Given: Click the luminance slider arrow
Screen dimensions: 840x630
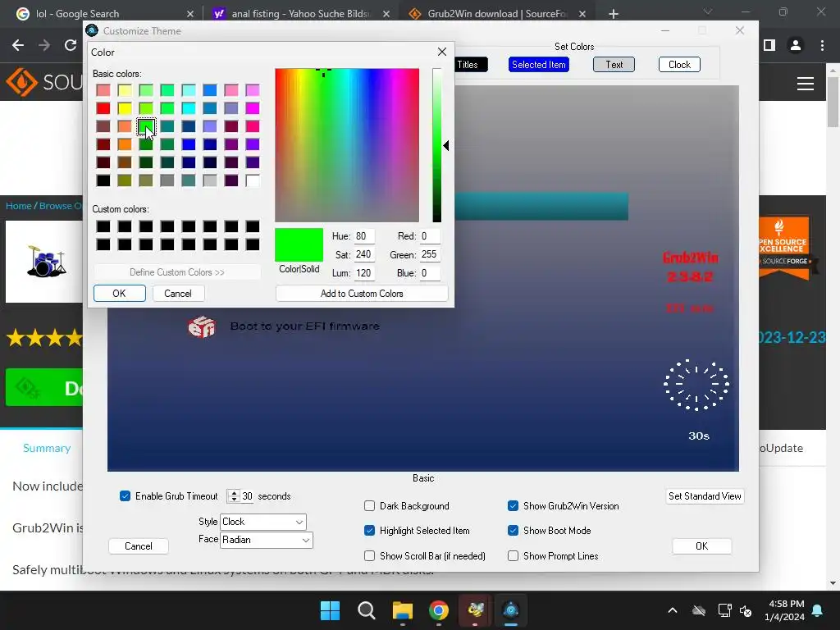Looking at the screenshot, I should click(445, 146).
